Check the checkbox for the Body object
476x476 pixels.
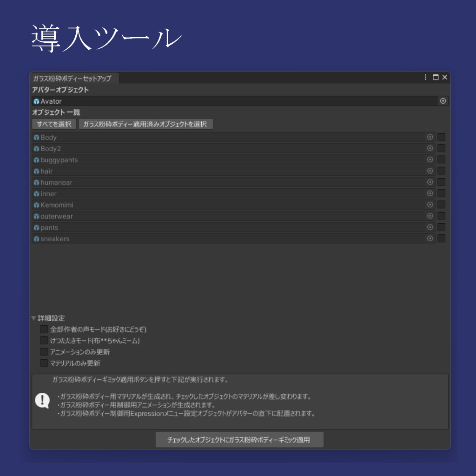tap(441, 137)
